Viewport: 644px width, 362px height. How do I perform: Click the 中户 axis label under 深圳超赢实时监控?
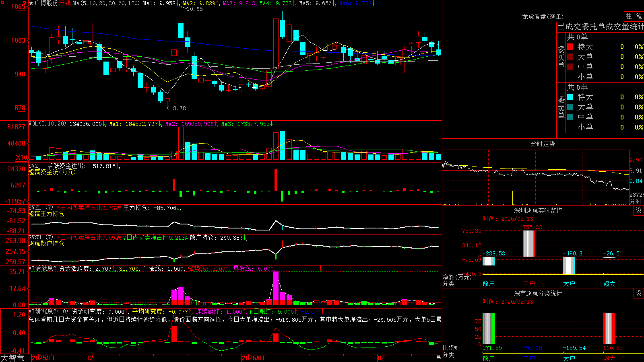click(x=529, y=284)
